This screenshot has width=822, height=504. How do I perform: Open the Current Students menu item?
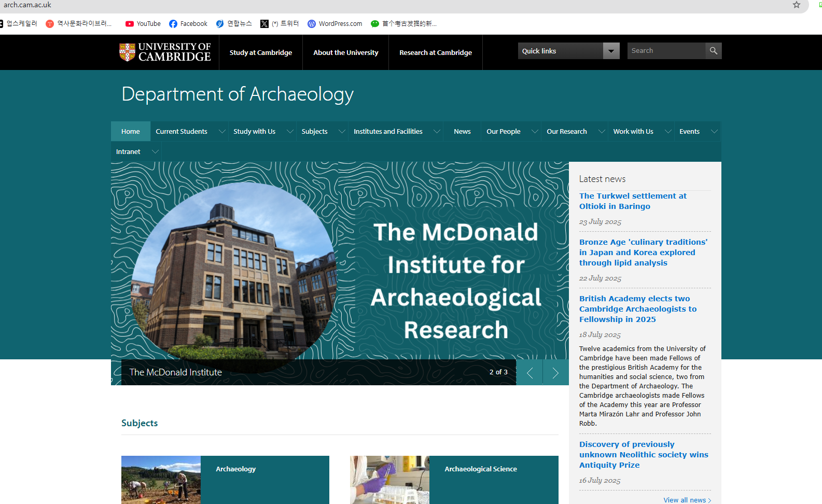182,132
